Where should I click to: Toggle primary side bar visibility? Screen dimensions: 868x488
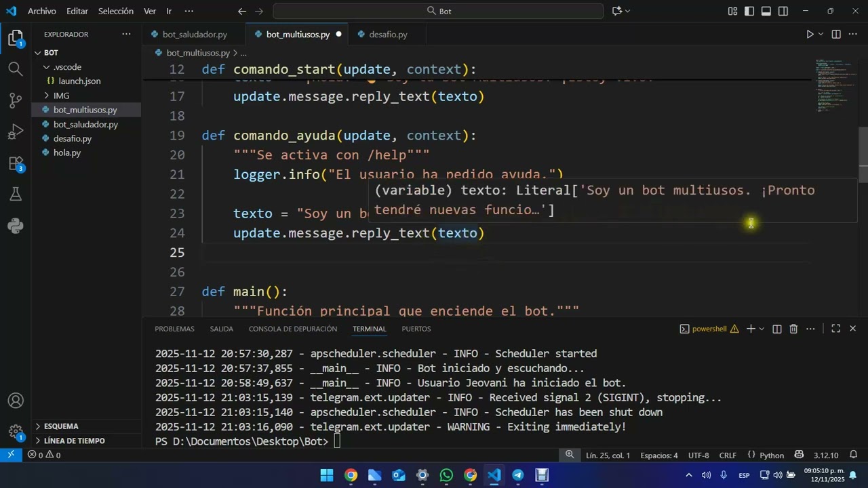749,11
